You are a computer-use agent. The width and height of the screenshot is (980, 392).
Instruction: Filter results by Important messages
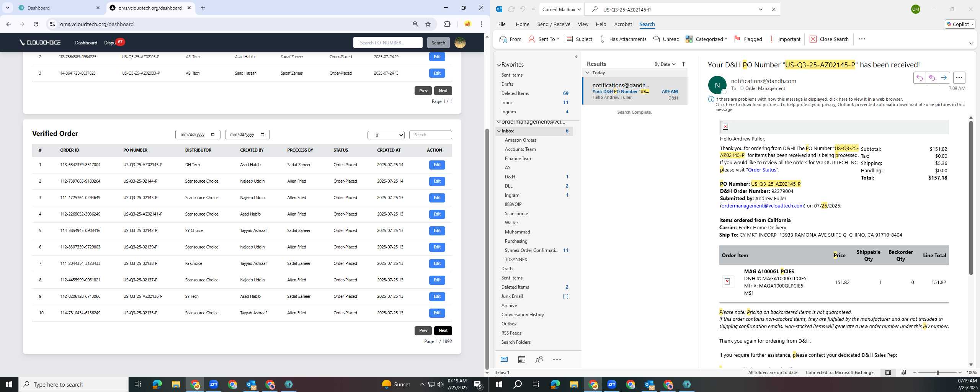point(785,39)
